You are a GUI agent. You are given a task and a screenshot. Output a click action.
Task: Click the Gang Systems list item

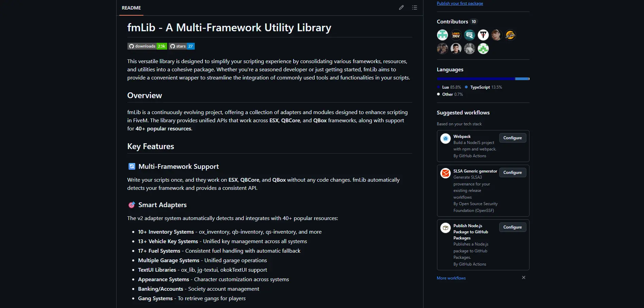pyautogui.click(x=192, y=298)
